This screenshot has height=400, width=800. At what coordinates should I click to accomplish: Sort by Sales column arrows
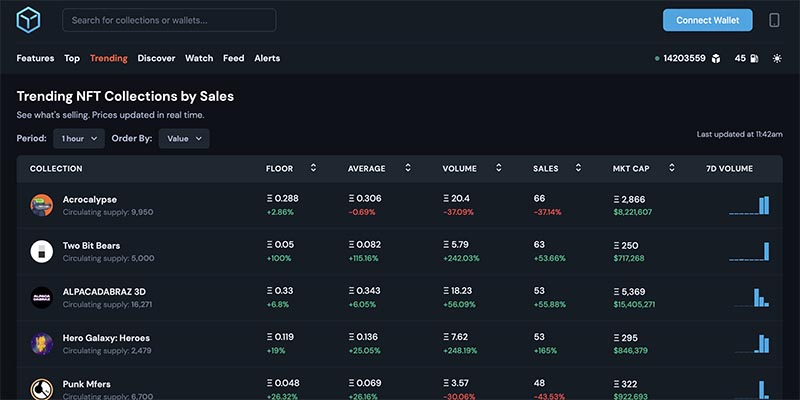pos(578,168)
